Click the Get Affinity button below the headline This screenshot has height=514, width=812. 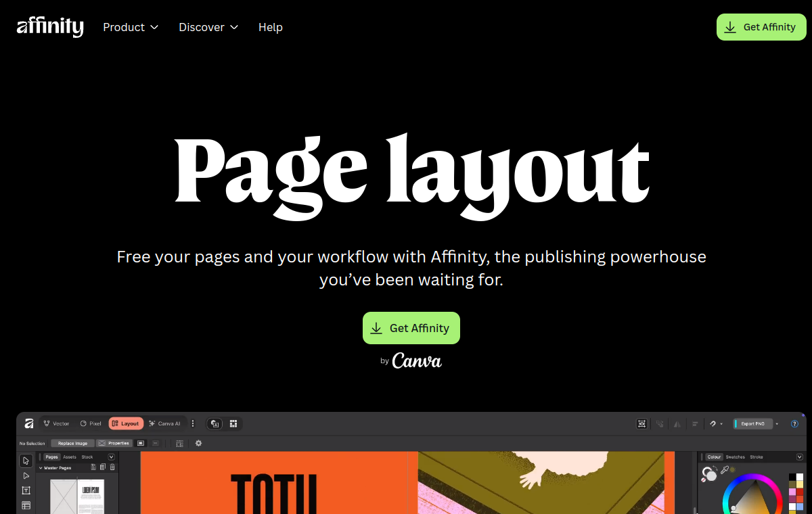click(411, 328)
